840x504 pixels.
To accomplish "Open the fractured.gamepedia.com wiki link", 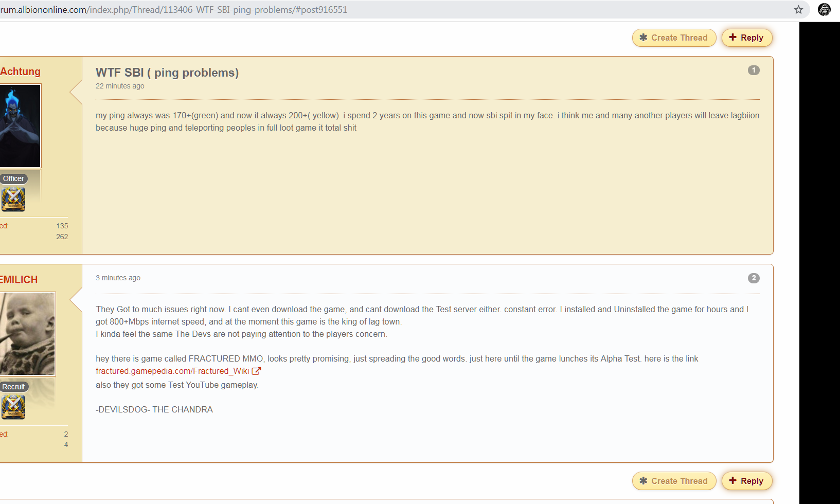I will pos(172,371).
